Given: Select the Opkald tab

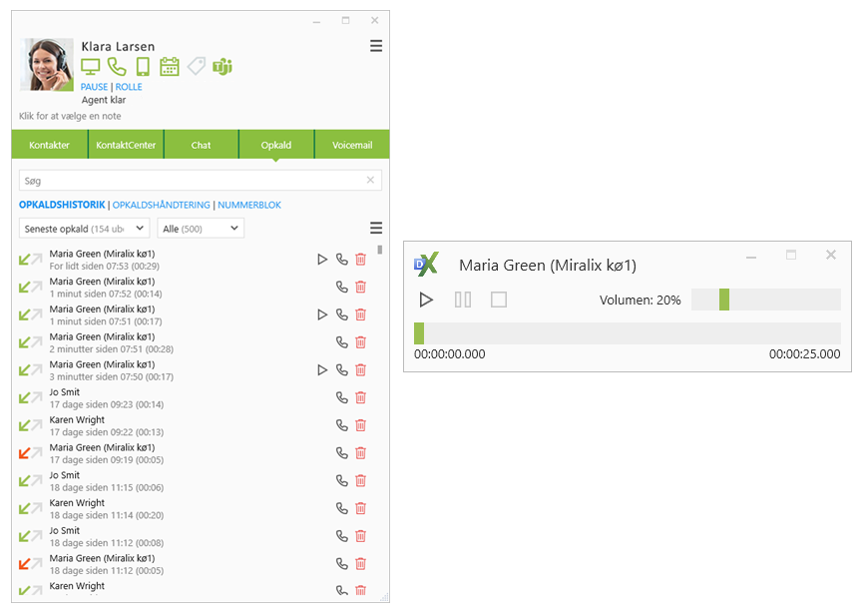Looking at the screenshot, I should coord(276,145).
